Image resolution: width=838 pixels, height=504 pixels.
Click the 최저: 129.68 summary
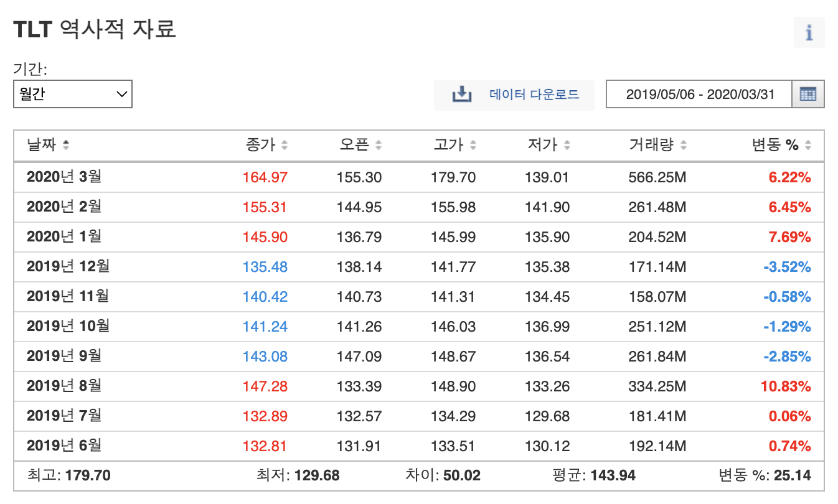tap(298, 476)
